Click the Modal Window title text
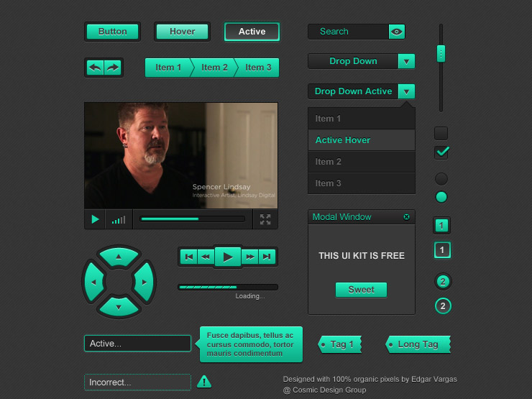Image resolution: width=532 pixels, height=399 pixels. point(341,217)
